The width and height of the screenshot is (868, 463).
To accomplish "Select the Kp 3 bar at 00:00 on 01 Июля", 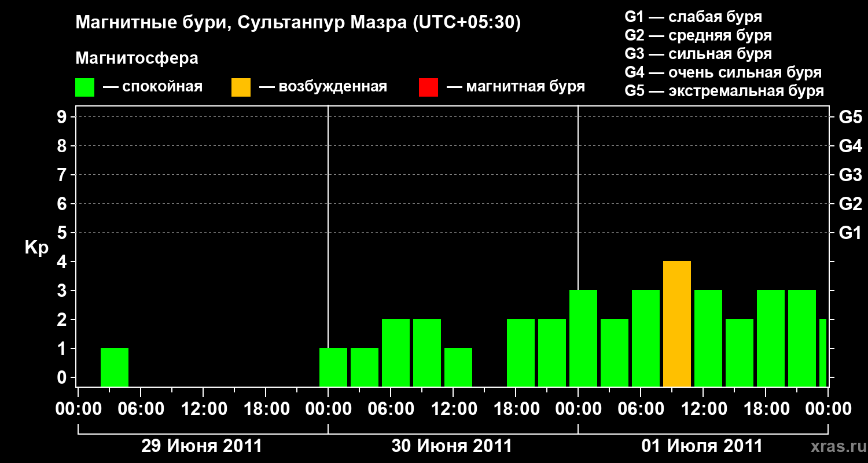I will 583,339.
